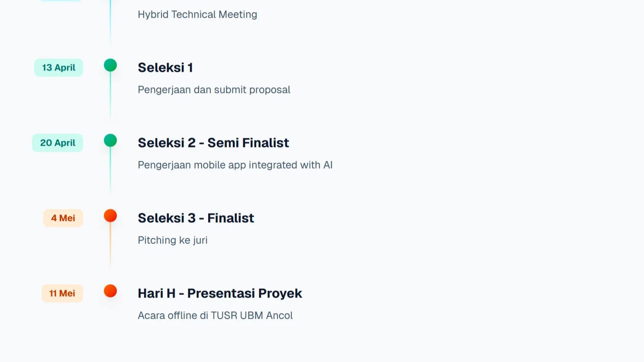Click Acara offline di TUSR UBM Ancol text

click(x=215, y=316)
